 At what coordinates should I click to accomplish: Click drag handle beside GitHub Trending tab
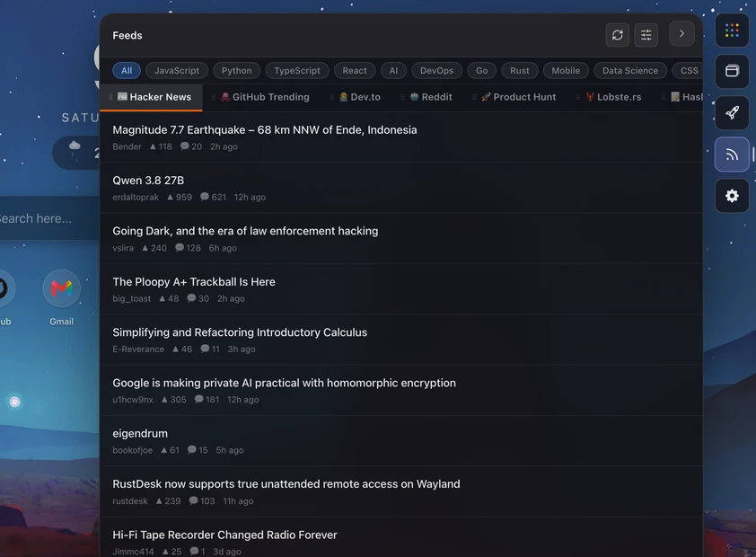pos(213,97)
